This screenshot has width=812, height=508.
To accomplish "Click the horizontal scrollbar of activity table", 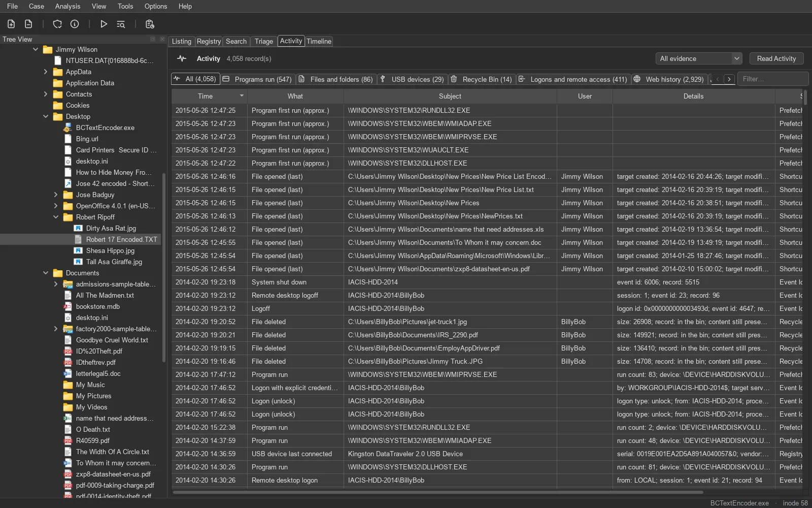I will tap(437, 492).
